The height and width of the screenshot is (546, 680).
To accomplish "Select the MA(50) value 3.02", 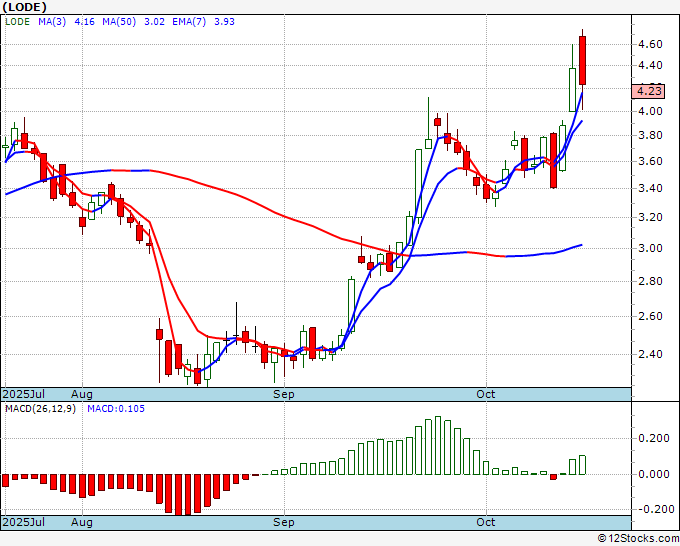I will [x=154, y=22].
